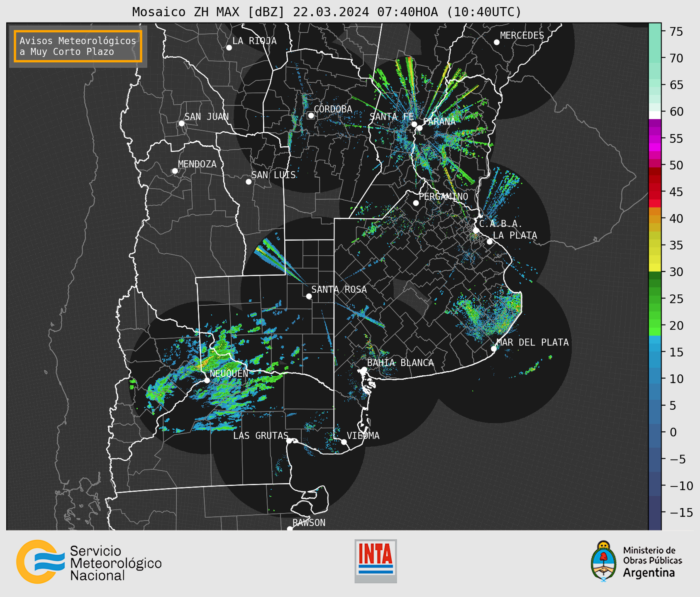Click the 30 value on dBZ scale
The height and width of the screenshot is (597, 700).
[676, 272]
